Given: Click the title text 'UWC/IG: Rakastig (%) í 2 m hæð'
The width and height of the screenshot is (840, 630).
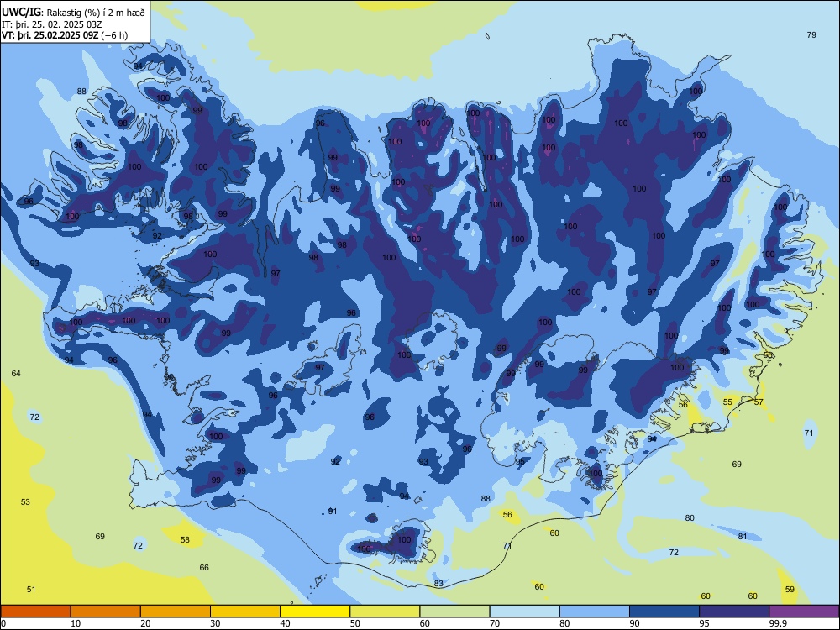Looking at the screenshot, I should click(x=73, y=13).
